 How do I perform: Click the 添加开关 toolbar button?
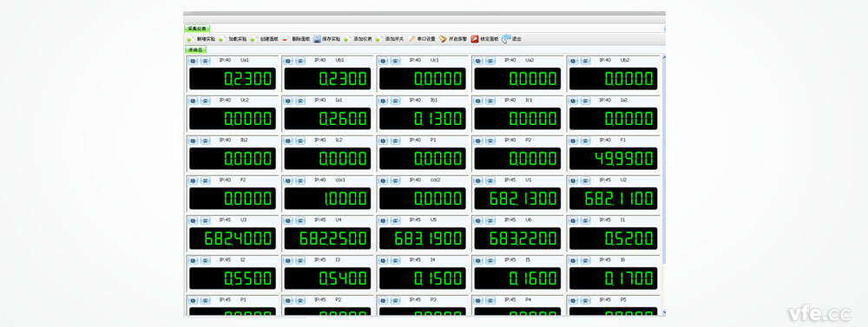coord(394,39)
